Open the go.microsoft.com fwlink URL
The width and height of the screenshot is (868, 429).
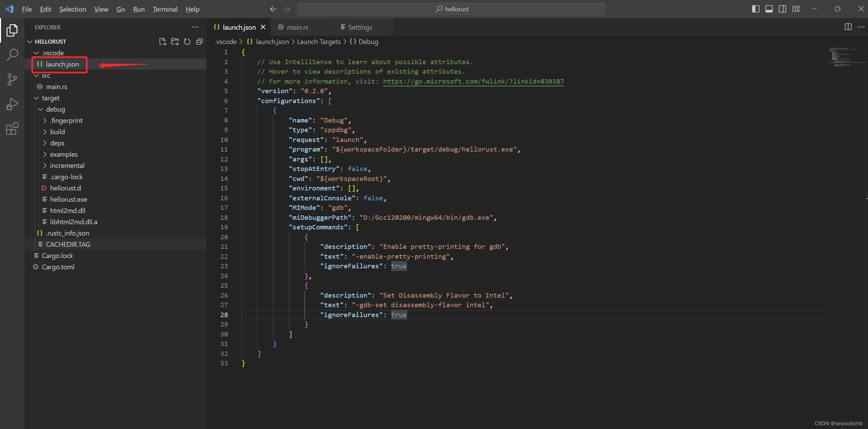473,81
